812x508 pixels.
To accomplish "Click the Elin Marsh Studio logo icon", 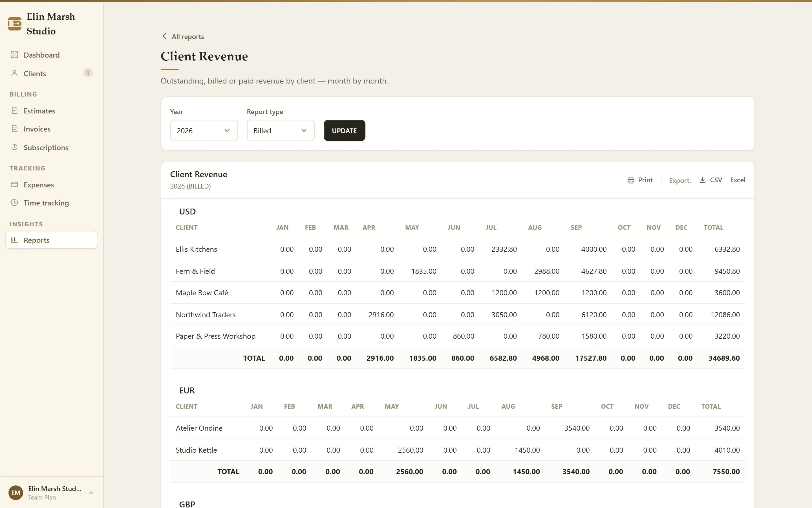I will point(15,23).
